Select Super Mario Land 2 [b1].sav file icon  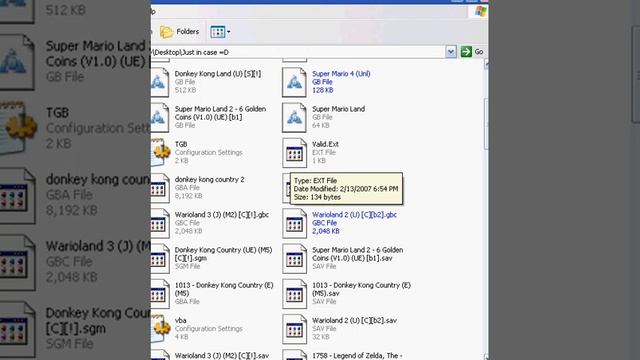click(294, 258)
